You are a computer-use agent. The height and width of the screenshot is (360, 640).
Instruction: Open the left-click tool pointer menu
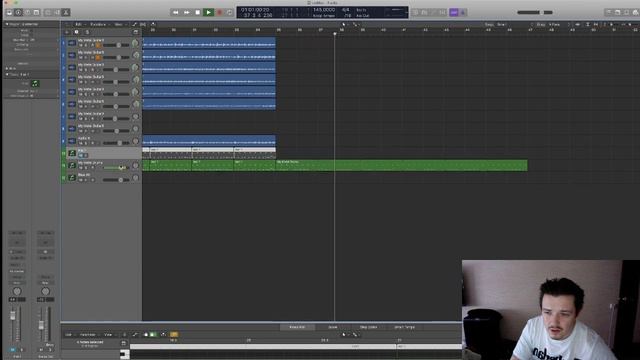(344, 24)
